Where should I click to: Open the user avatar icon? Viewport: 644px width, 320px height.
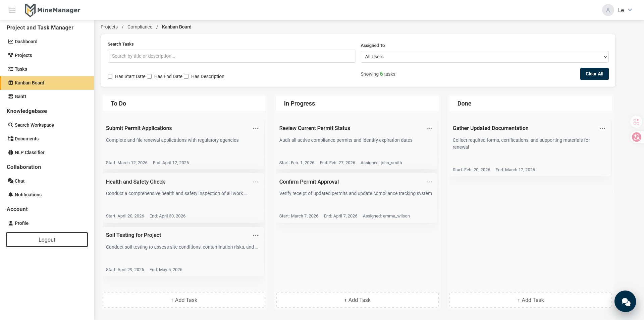608,10
